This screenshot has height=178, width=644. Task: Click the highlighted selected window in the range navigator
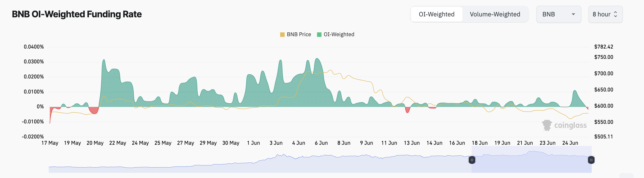[x=532, y=160]
